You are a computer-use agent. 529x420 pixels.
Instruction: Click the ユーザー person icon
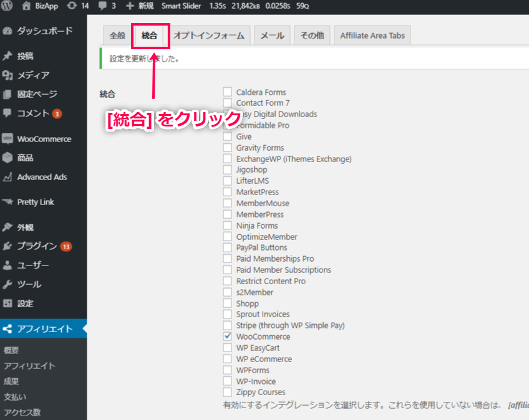pos(7,265)
